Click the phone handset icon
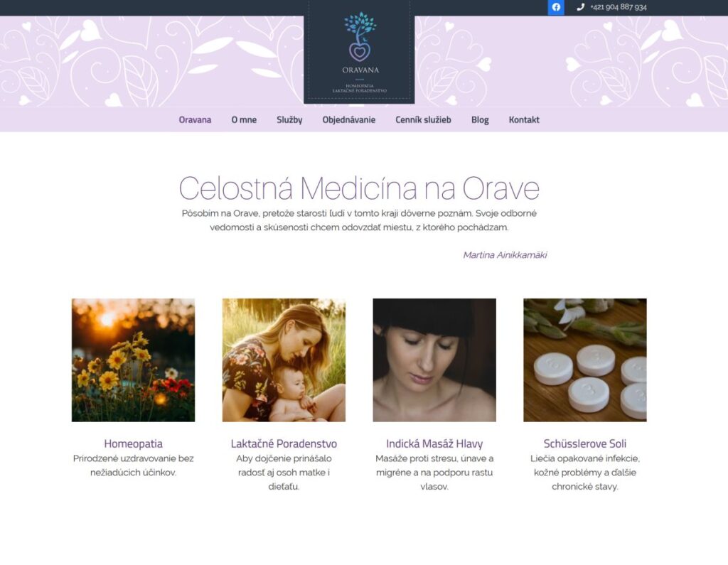 click(x=580, y=7)
